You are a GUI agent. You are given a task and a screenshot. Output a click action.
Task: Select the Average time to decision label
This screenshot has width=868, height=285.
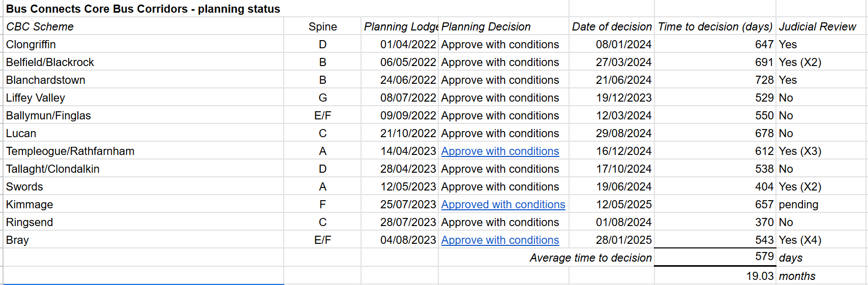590,258
